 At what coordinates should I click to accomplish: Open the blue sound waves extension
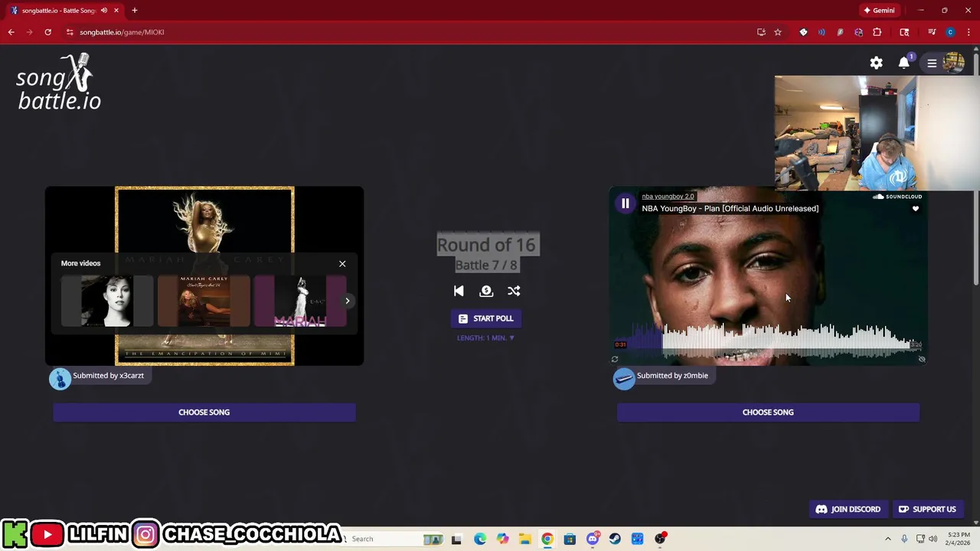pos(822,32)
